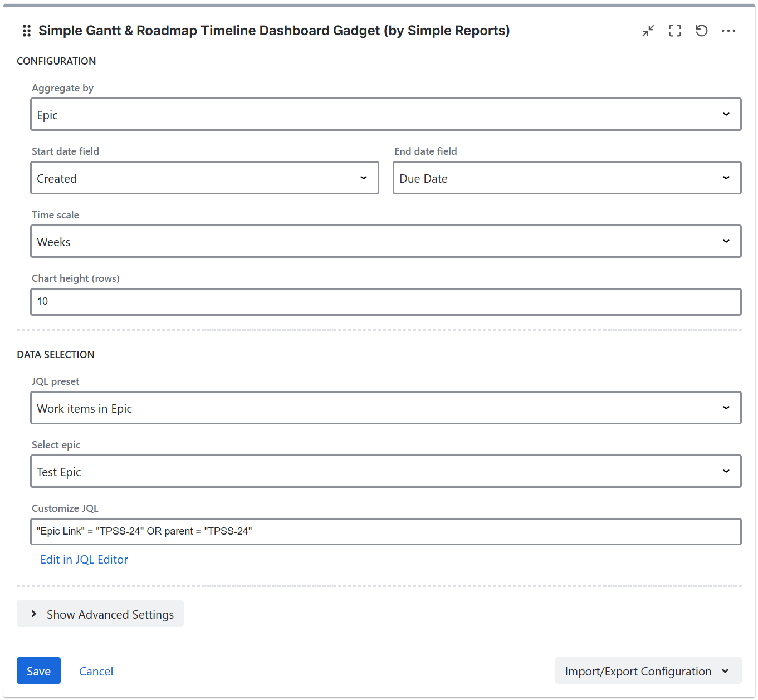Open the Aggregate by dropdown
Screen dimensions: 758x700
[385, 115]
